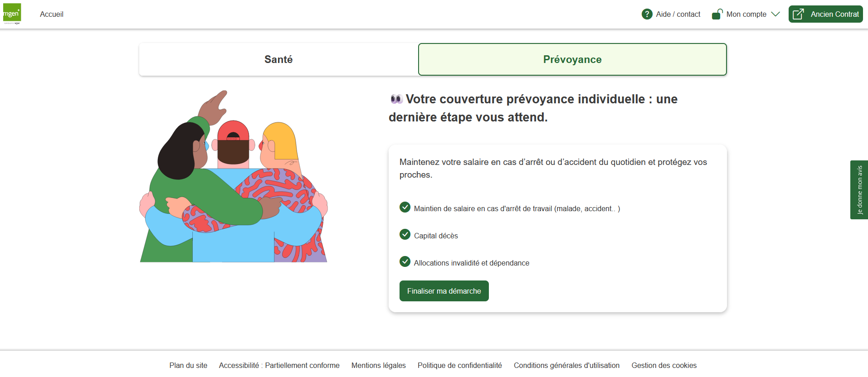The image size is (868, 377).
Task: Click the checkmark beside Capital décès
Action: click(405, 234)
